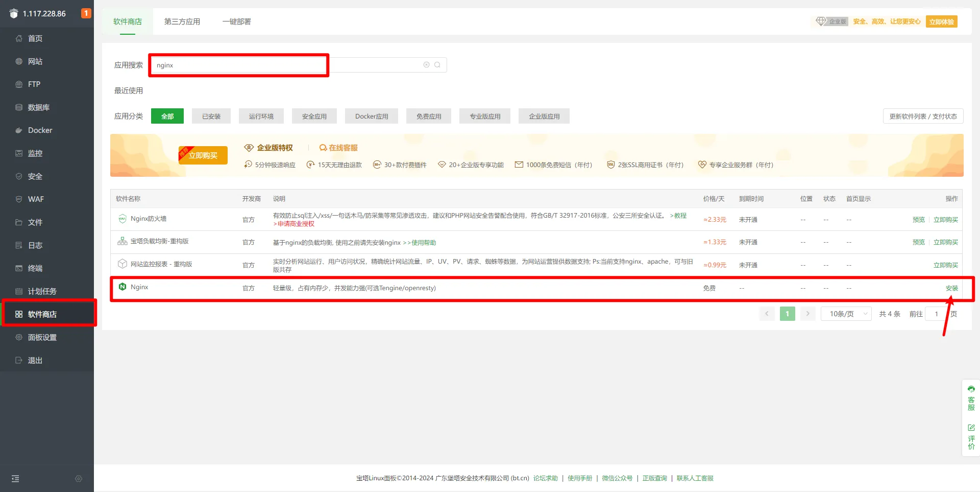Filter apps by 已安装 category
This screenshot has height=492, width=980.
(x=211, y=116)
